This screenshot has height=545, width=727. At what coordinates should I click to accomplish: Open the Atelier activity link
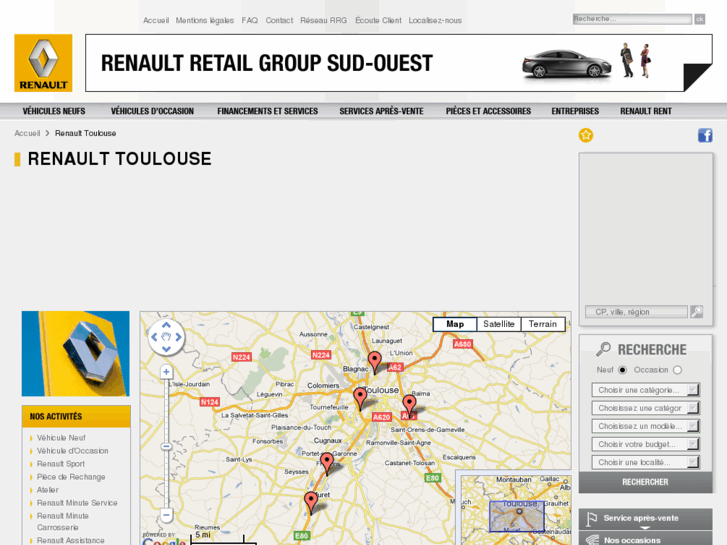(x=48, y=489)
